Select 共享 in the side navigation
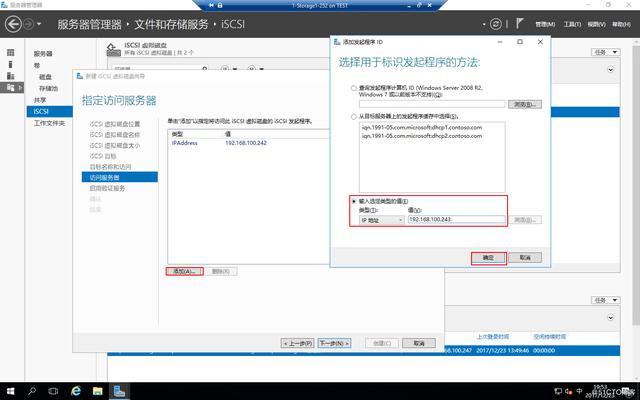Viewport: 640px width, 400px height. pyautogui.click(x=40, y=100)
